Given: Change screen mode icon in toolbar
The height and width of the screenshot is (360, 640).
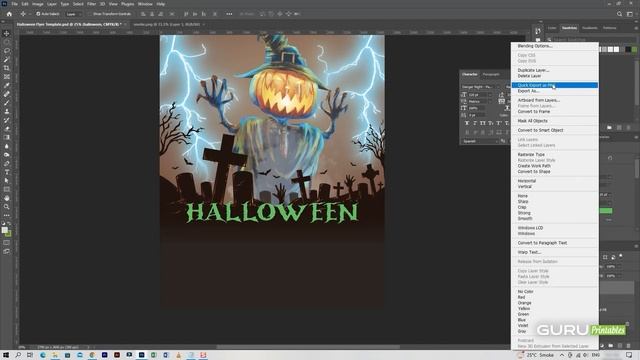Looking at the screenshot, I should (x=7, y=252).
